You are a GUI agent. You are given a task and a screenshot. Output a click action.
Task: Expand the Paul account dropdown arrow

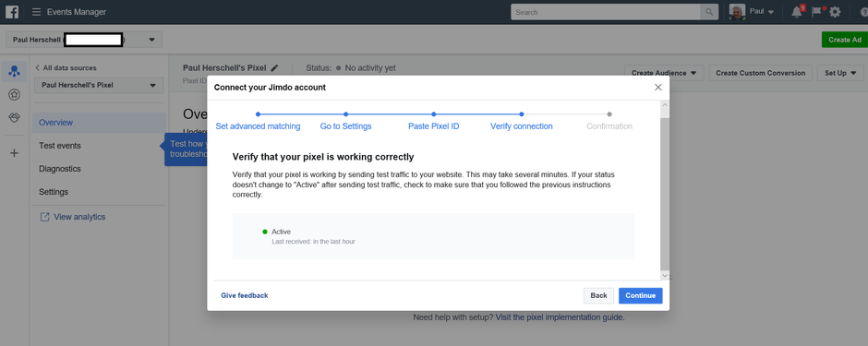pyautogui.click(x=771, y=12)
